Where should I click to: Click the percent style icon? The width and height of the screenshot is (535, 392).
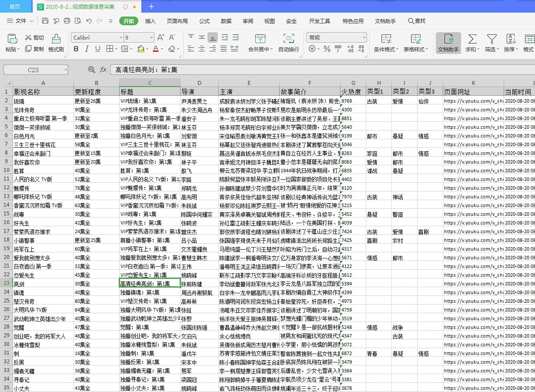click(x=327, y=49)
